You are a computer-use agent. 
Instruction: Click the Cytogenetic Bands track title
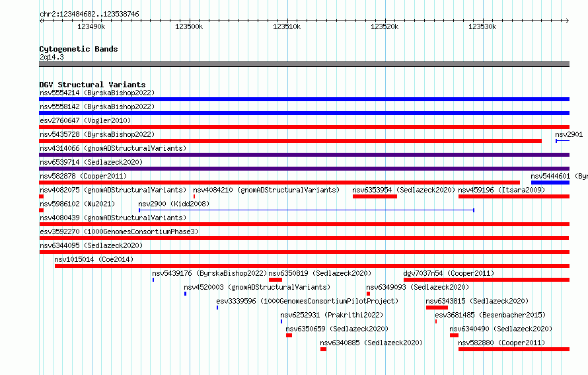point(79,49)
